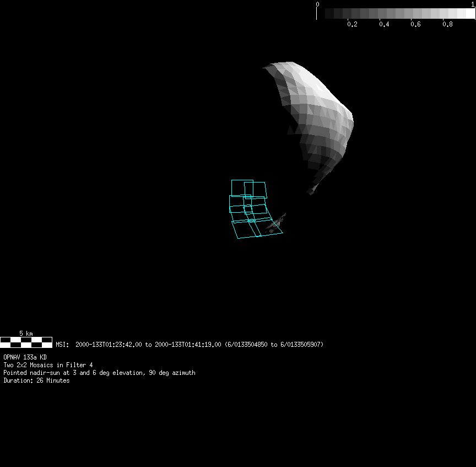The image size is (476, 467).
Task: Click the 'OPNAV 133a KD' title line
Action: pyautogui.click(x=25, y=357)
